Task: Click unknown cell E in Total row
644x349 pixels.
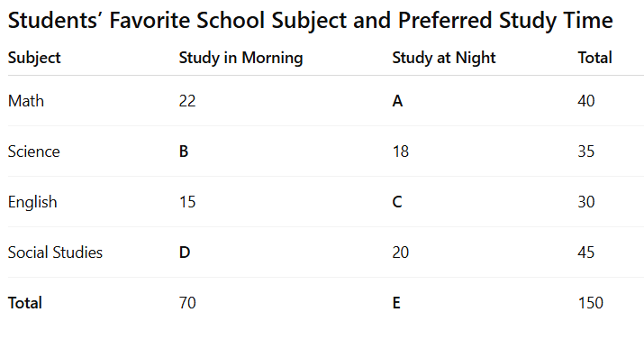Action: tap(396, 303)
